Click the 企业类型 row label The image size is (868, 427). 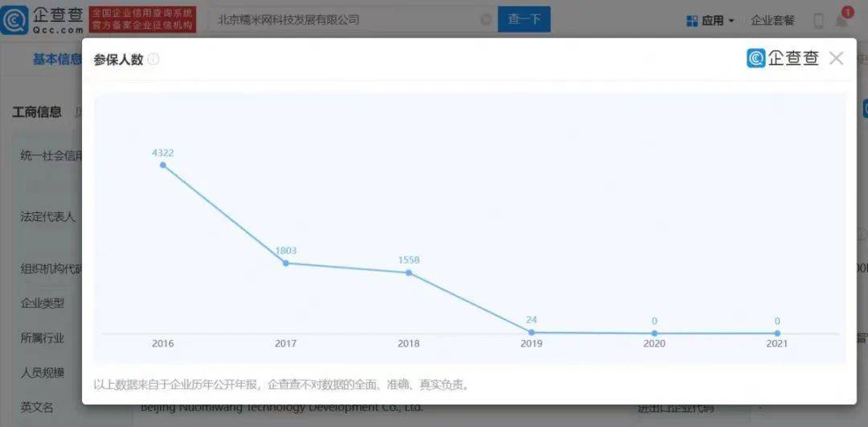tap(43, 303)
